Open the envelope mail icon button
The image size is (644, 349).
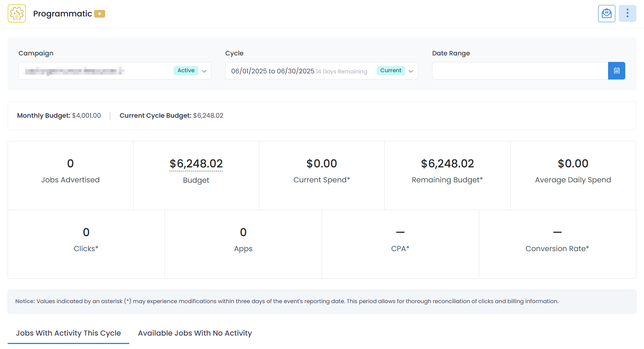click(607, 14)
